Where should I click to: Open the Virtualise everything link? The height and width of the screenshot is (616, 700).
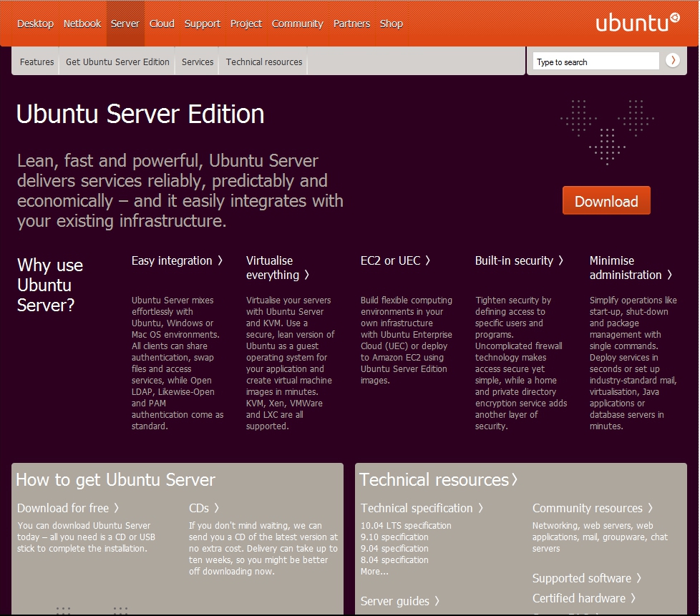click(277, 268)
